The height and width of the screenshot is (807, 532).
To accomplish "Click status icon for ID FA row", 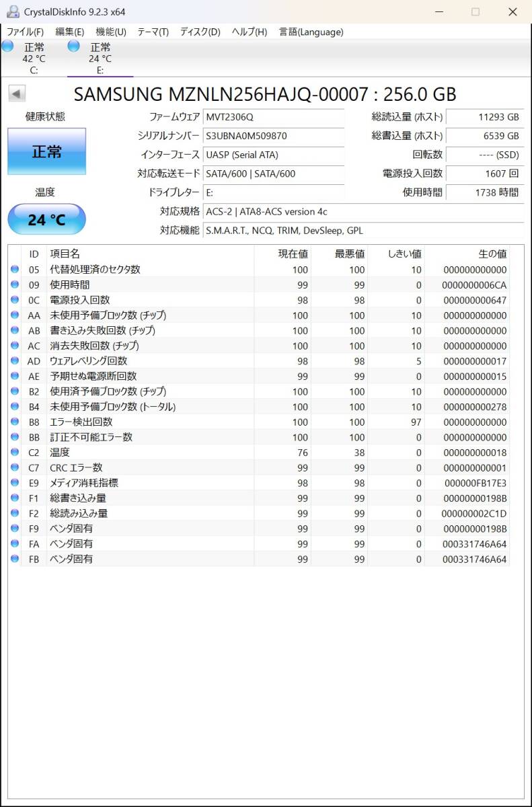I will (x=15, y=543).
